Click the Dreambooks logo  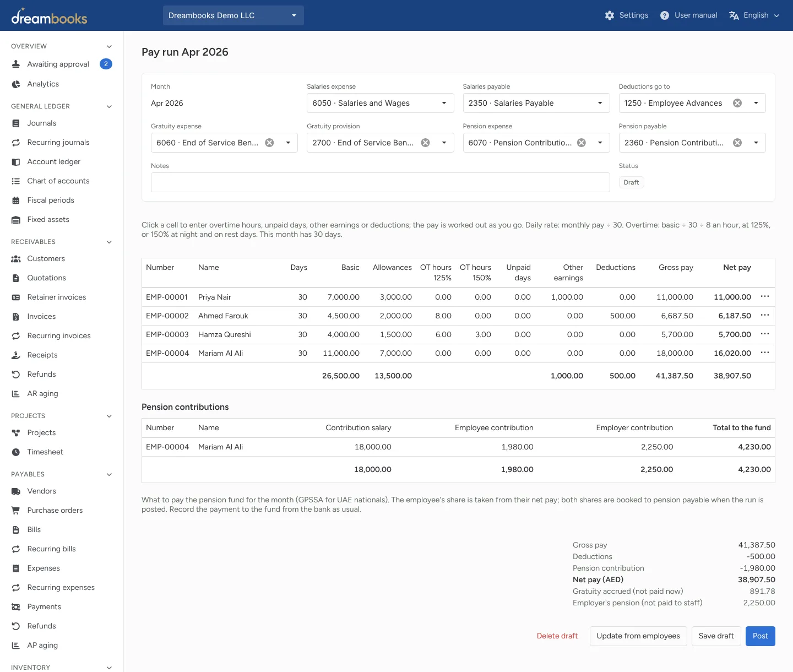coord(49,17)
